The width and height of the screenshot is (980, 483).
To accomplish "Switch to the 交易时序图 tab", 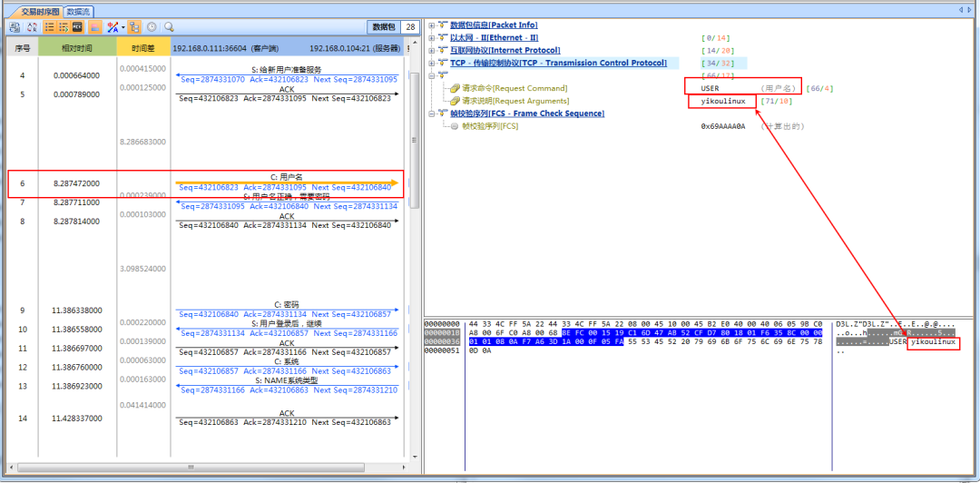I will (39, 11).
